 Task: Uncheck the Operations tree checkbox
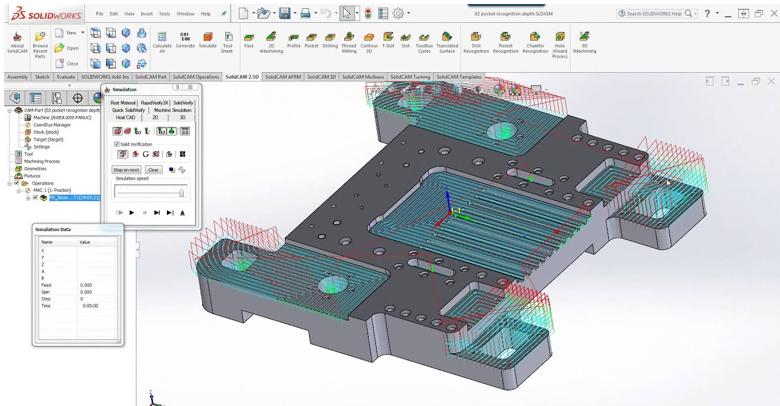(x=17, y=184)
